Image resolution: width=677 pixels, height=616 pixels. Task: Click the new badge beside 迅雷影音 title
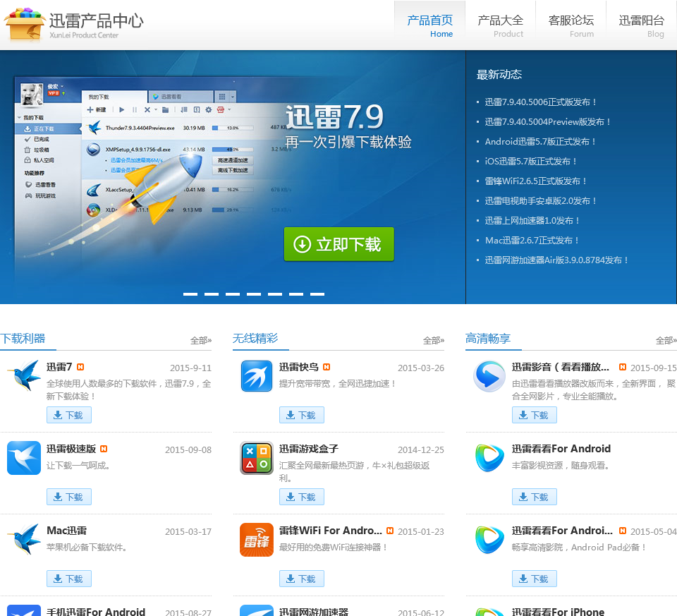click(x=623, y=367)
